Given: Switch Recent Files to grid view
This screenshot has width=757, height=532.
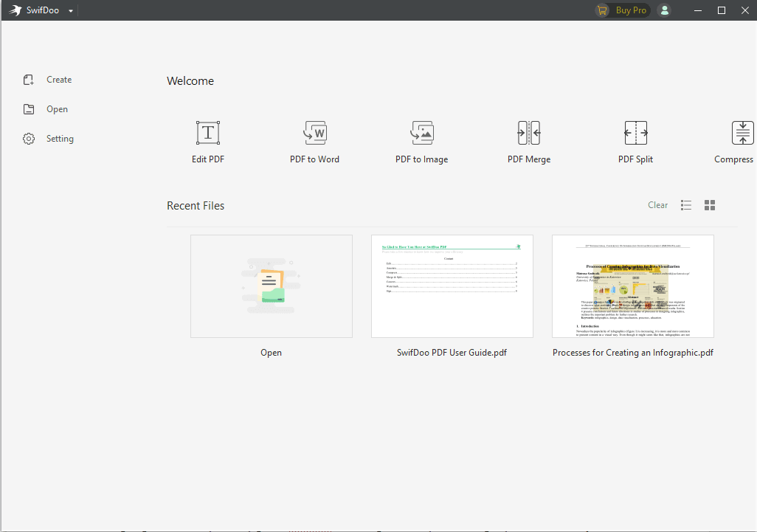Looking at the screenshot, I should (x=709, y=204).
